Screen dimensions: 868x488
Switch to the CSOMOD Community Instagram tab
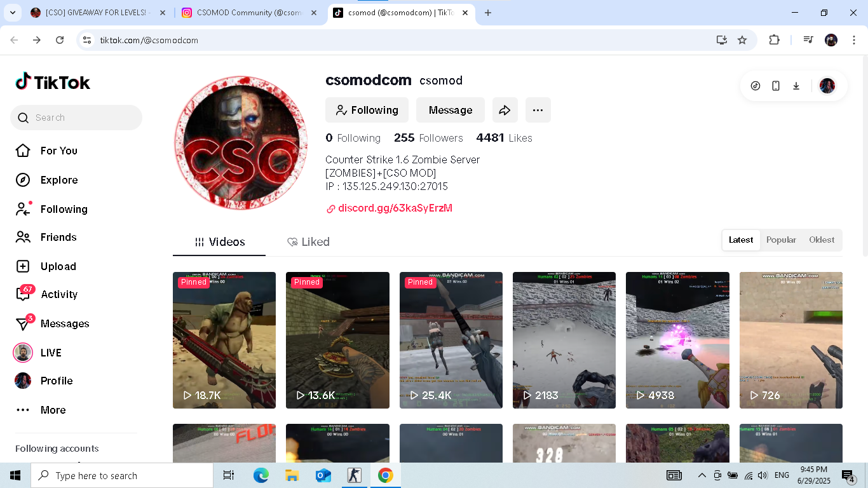click(x=249, y=13)
